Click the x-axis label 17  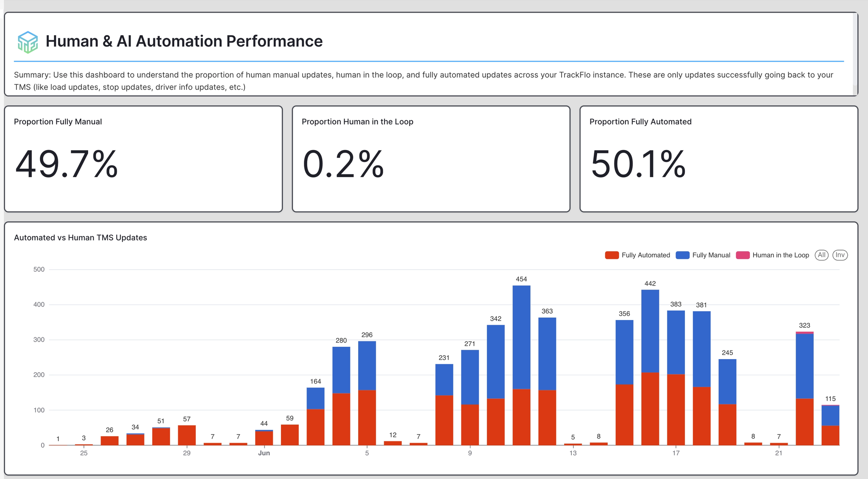pos(676,453)
